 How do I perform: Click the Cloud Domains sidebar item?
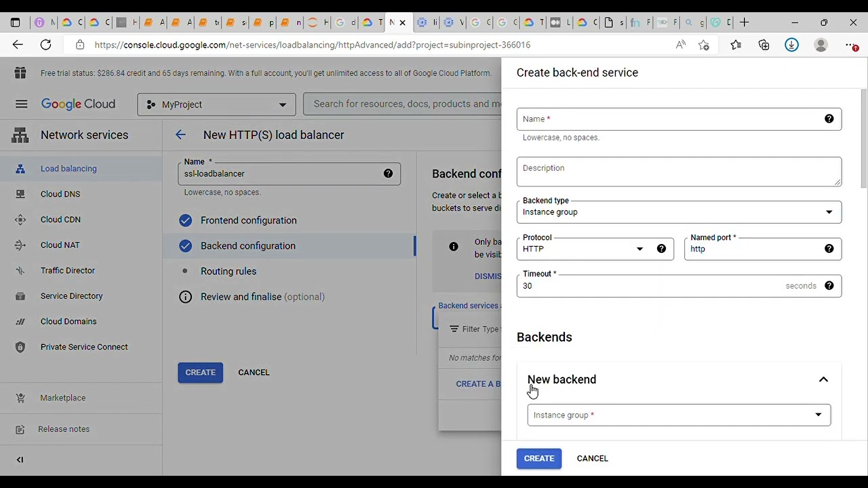pos(68,321)
